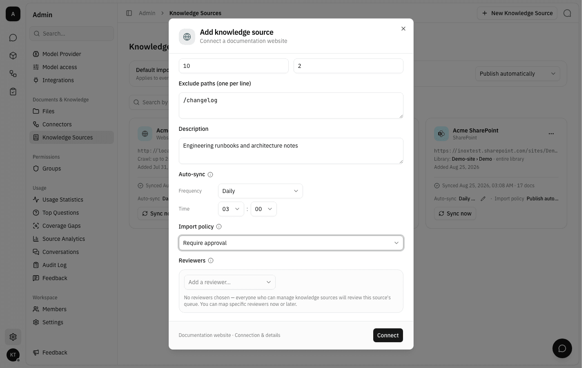The image size is (588, 368).
Task: Open the Acme SharePoint more options menu
Action: pos(551,134)
